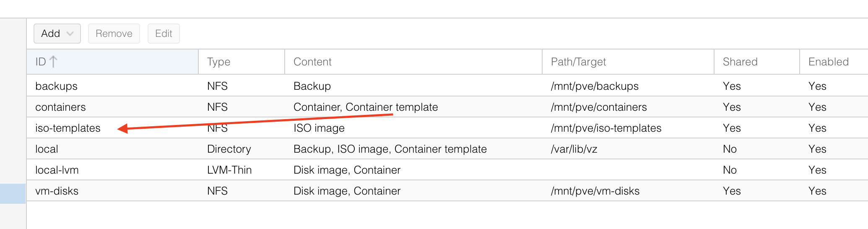Select the iso-templates storage row
Image resolution: width=868 pixels, height=229 pixels.
point(68,128)
